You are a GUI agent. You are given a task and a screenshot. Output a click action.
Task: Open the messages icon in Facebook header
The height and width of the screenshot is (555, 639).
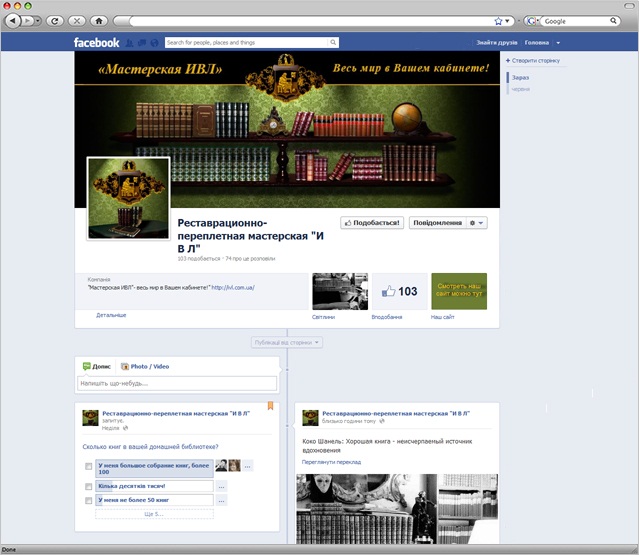142,43
